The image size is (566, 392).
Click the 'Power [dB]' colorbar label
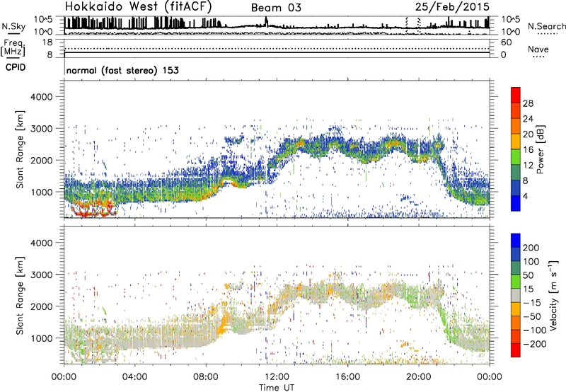[x=540, y=149]
